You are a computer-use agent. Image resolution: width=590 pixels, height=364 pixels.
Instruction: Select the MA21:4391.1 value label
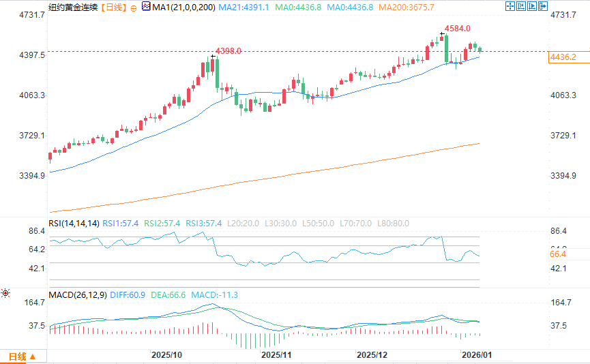pyautogui.click(x=244, y=7)
